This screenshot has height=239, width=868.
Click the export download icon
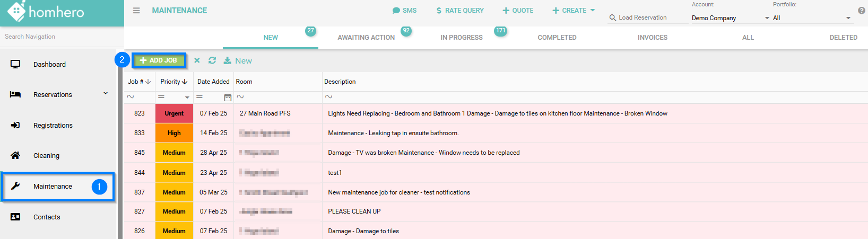(x=228, y=60)
